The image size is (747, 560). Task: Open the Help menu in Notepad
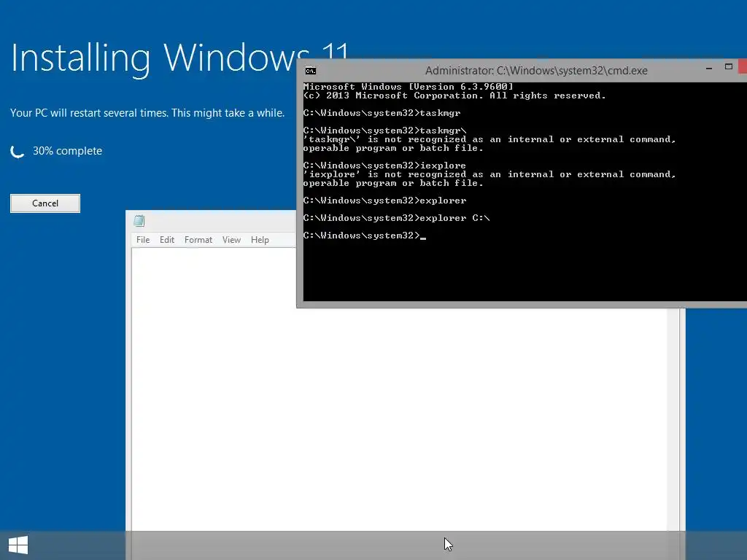pyautogui.click(x=260, y=239)
